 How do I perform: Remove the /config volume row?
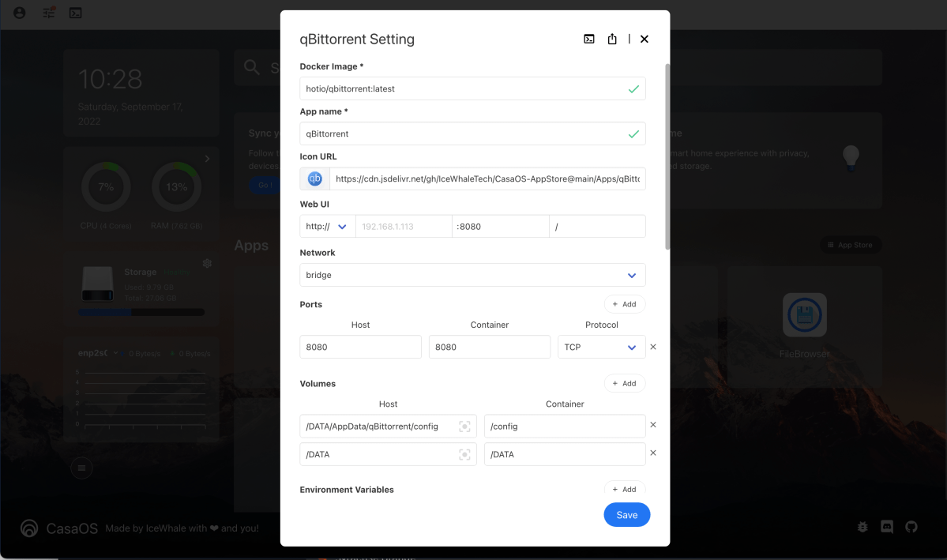(x=653, y=425)
